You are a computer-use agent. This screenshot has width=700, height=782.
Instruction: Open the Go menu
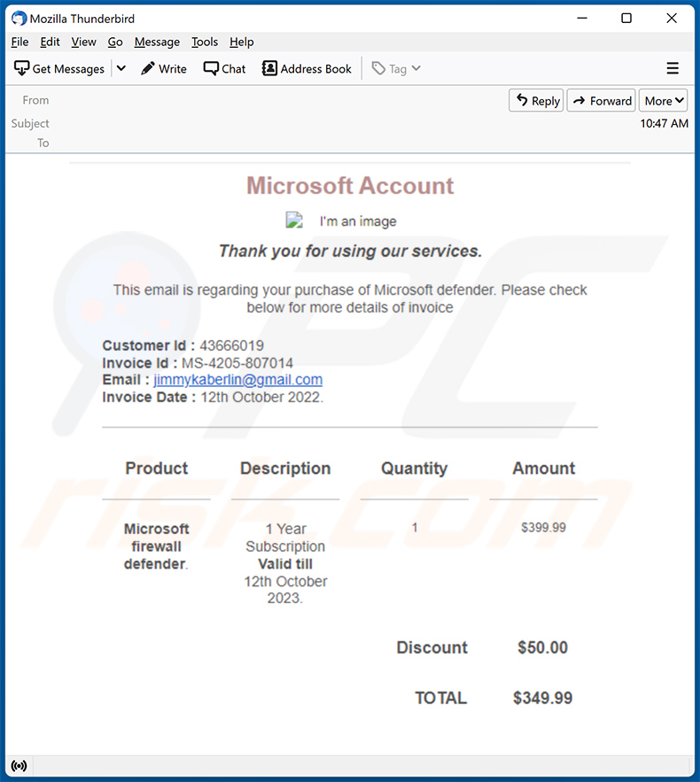point(115,42)
